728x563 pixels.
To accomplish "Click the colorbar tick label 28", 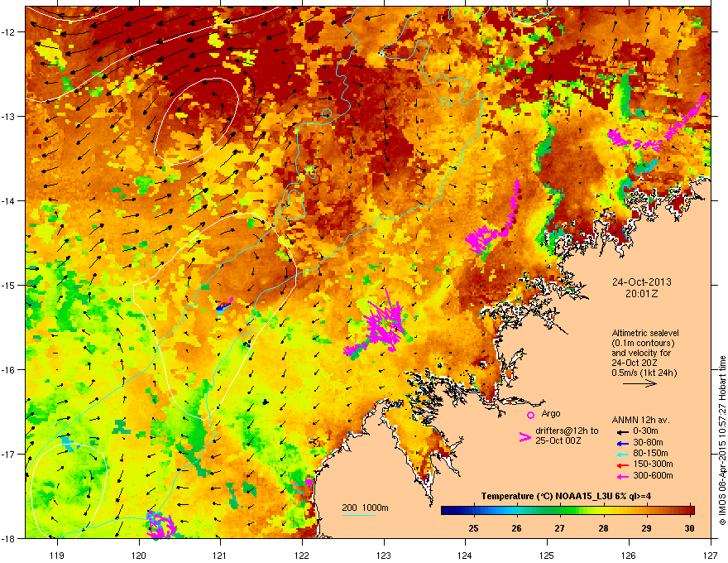I will (603, 528).
